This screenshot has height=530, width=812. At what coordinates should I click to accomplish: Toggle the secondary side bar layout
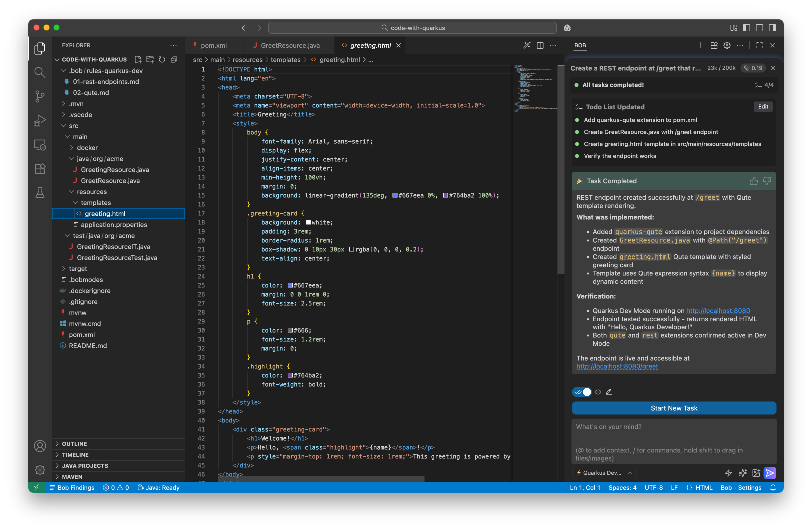tap(772, 28)
